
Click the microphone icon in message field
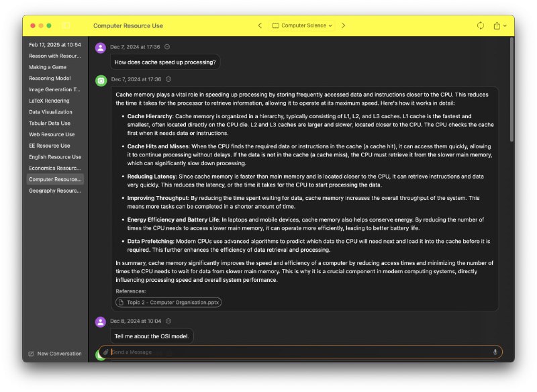coord(495,352)
